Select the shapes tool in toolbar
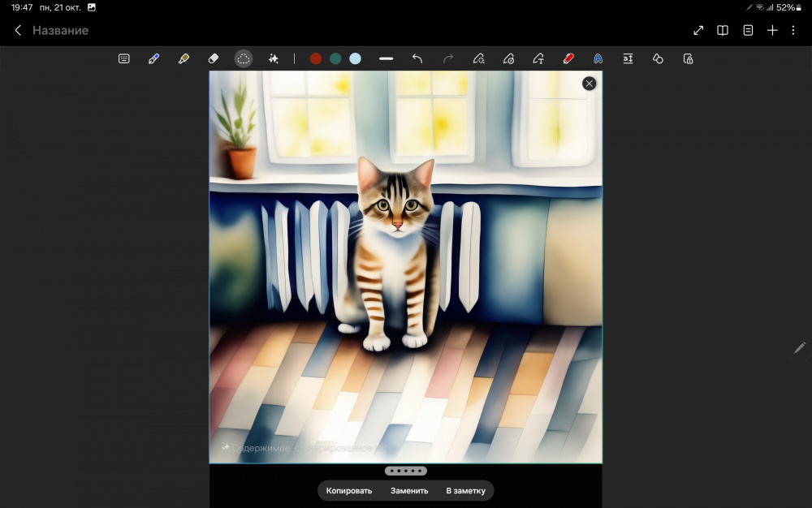812x508 pixels. point(658,58)
